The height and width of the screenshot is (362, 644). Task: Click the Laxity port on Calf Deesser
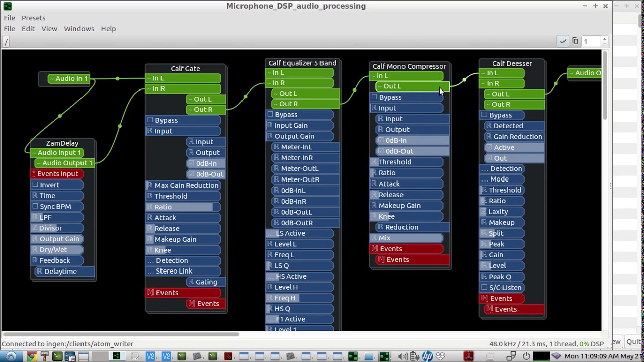click(x=502, y=212)
